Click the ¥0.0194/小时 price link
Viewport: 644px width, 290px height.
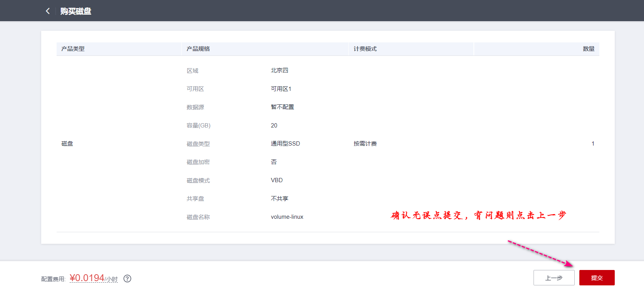94,278
